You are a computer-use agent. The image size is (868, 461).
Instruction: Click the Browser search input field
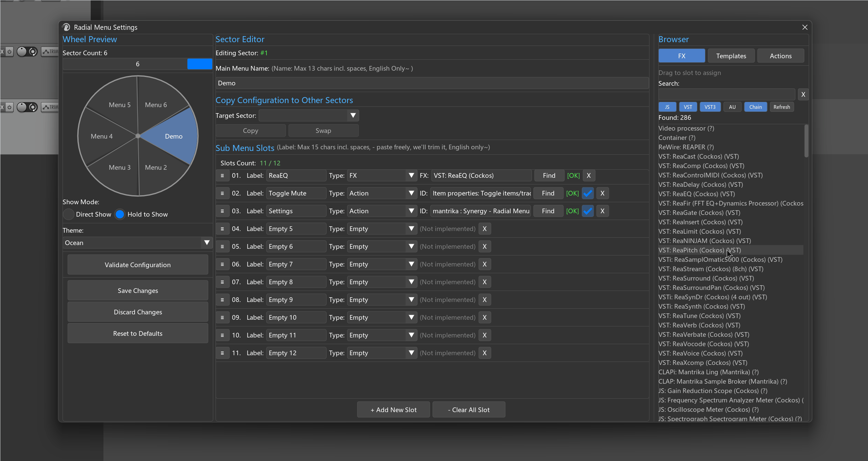tap(727, 95)
